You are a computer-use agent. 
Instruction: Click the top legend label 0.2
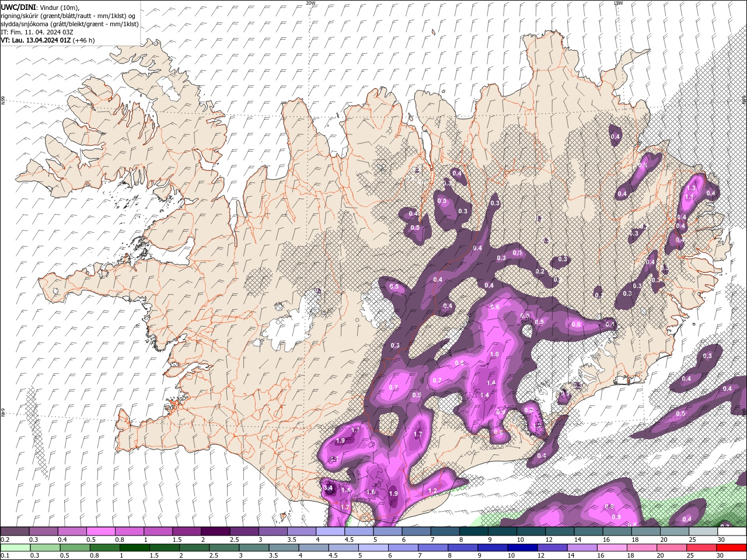tap(5, 540)
